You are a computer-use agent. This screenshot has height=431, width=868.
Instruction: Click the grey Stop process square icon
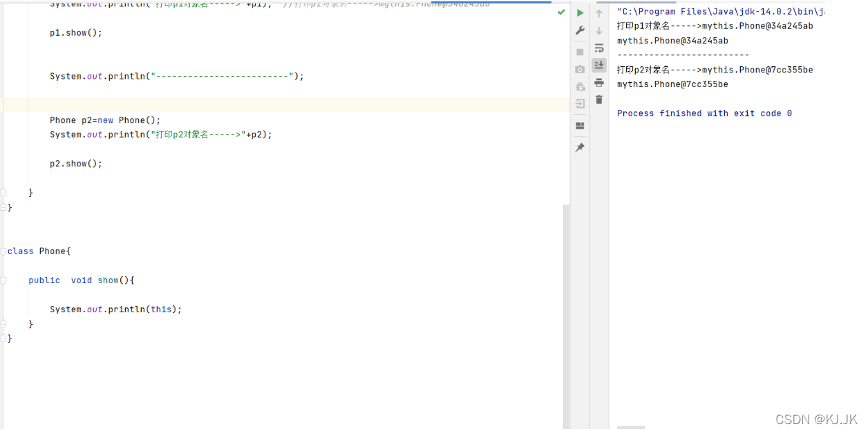pos(580,52)
